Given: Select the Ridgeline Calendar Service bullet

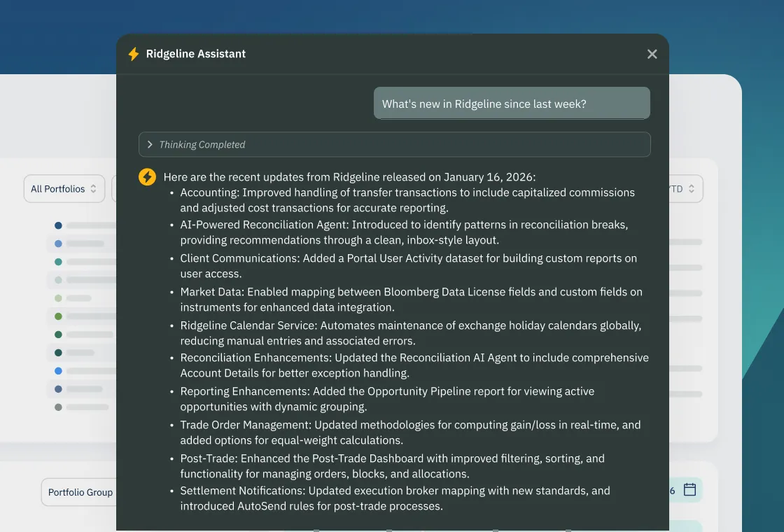Looking at the screenshot, I should click(410, 333).
